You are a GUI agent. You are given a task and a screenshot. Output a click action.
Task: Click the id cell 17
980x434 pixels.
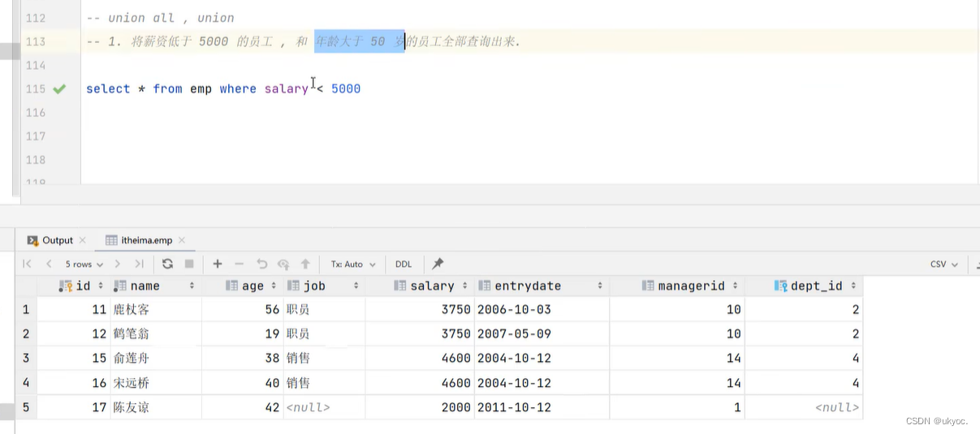tap(73, 407)
